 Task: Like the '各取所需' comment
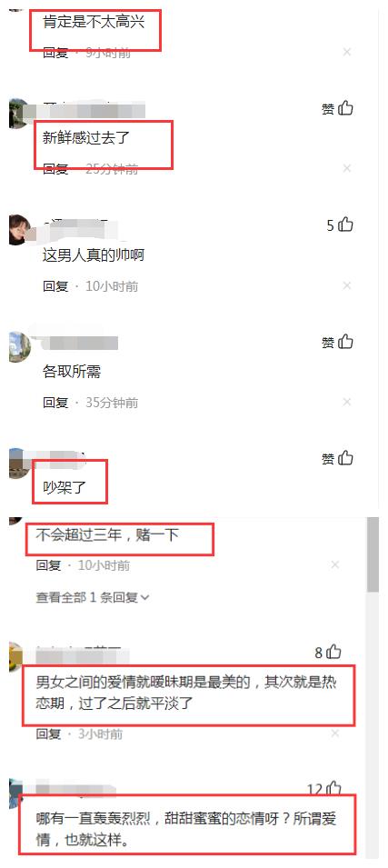(x=338, y=342)
